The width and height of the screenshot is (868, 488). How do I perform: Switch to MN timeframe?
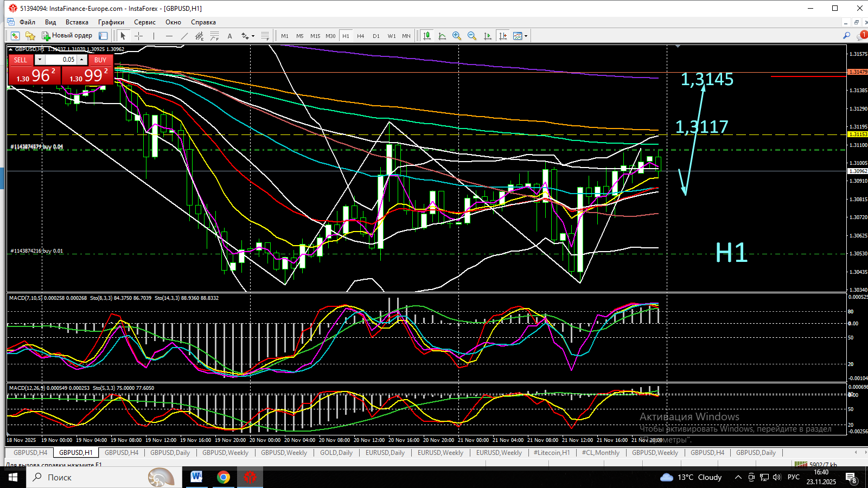[406, 36]
